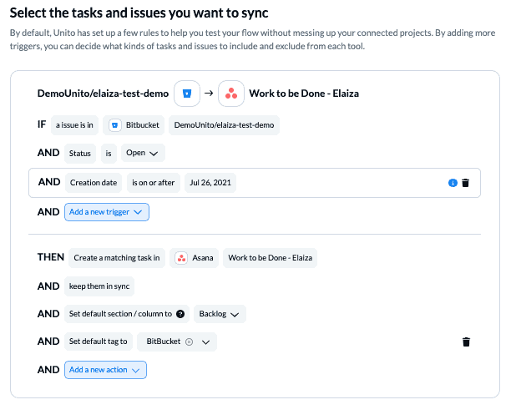Click the small Asana icon in THEN row
Viewport: 511px width, 420px height.
coord(181,258)
